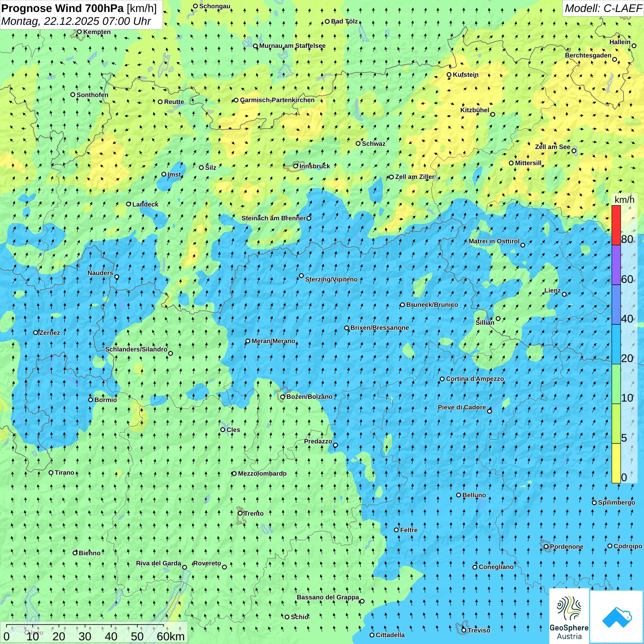Click the Meran/Merano city label

tap(273, 341)
